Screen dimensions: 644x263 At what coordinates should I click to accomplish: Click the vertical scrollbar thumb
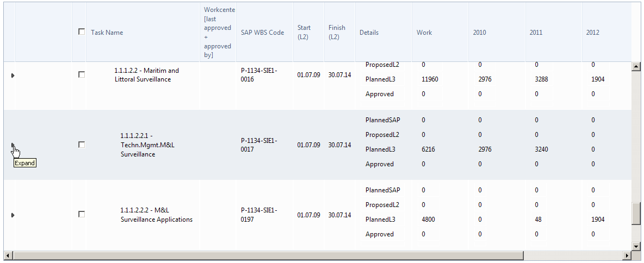click(635, 213)
